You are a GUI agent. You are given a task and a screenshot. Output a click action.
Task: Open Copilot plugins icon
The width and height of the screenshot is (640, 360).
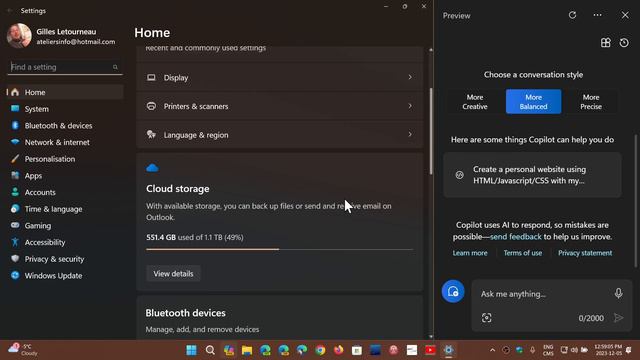point(606,42)
